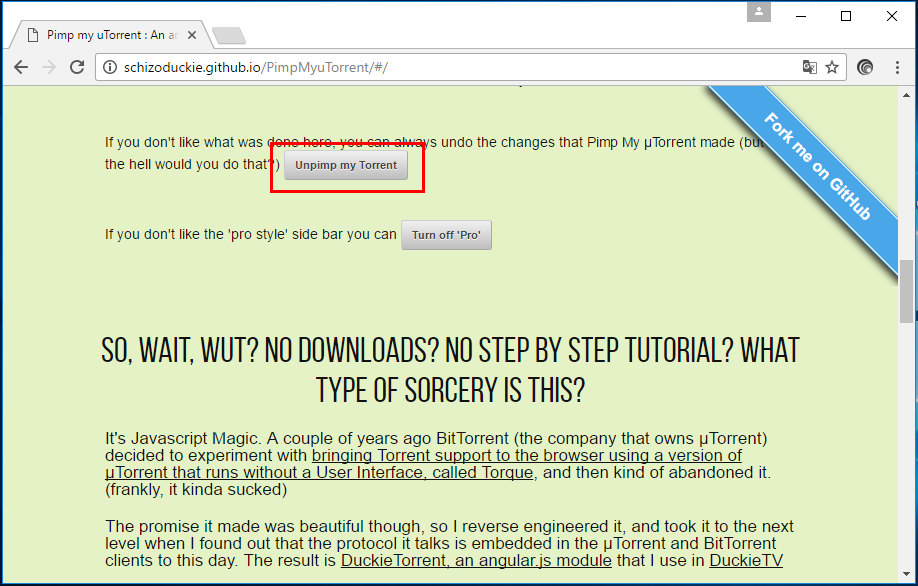Minimize the browser window

point(801,16)
